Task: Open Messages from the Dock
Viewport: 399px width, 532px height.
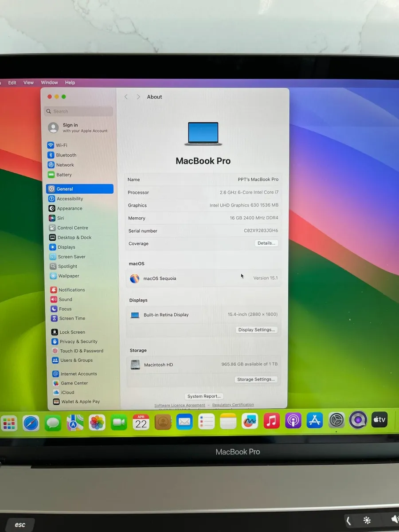Action: coord(53,423)
